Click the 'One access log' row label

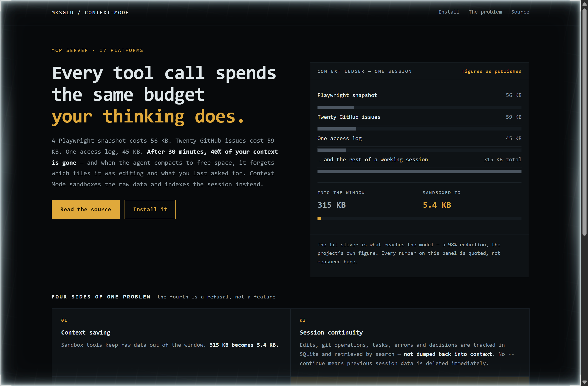(x=339, y=138)
